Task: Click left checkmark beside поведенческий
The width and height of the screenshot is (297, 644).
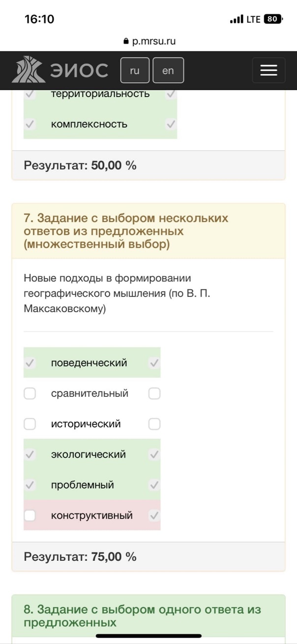Action: [30, 363]
